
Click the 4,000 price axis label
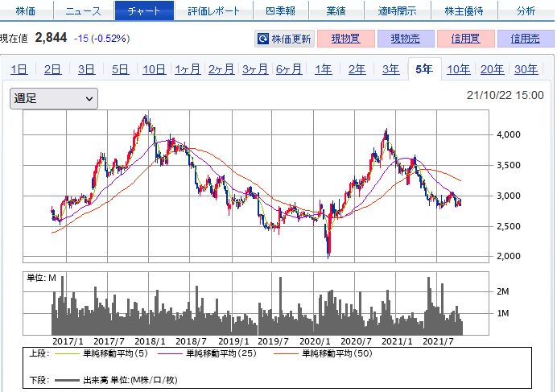pos(509,134)
